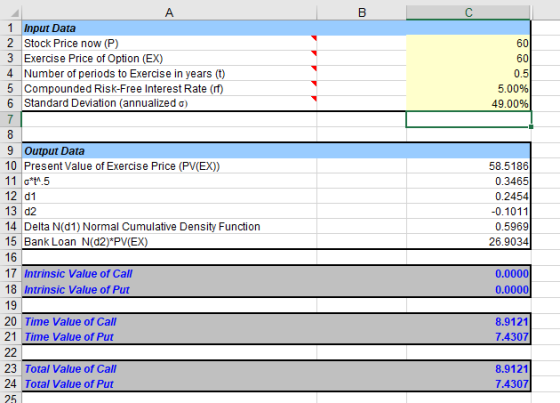Click row 16 header

(x=10, y=257)
